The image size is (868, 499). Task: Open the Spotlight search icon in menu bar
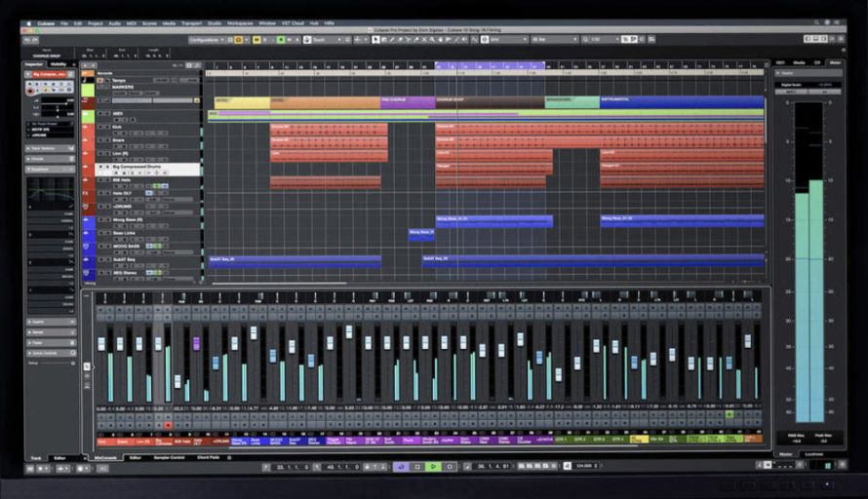[x=816, y=22]
